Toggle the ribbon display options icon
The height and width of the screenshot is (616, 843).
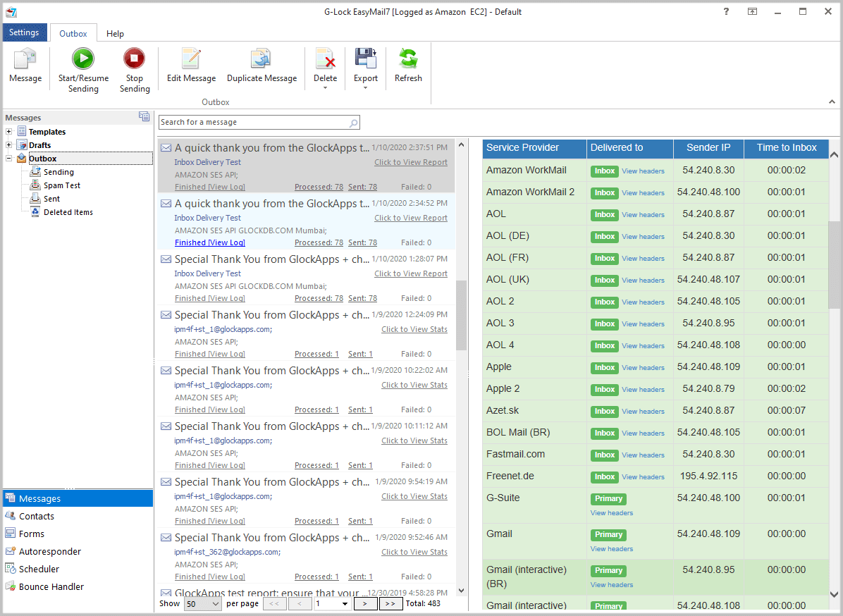[752, 11]
